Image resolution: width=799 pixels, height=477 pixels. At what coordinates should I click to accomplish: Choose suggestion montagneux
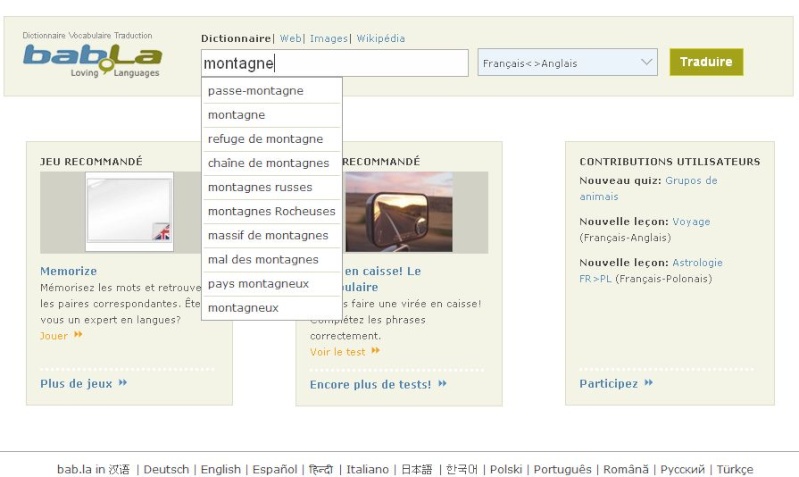point(272,308)
